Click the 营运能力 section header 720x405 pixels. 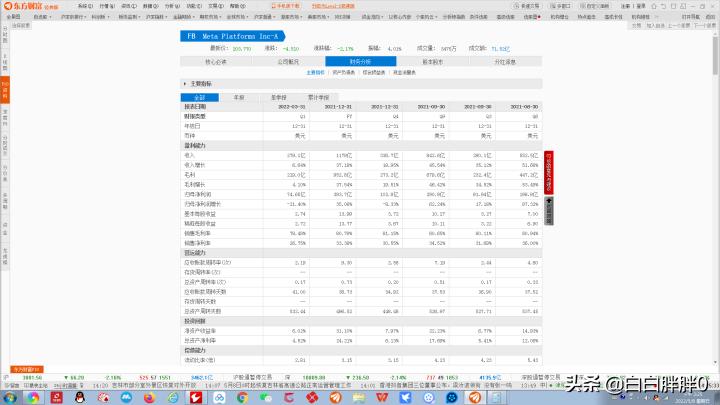click(x=195, y=253)
